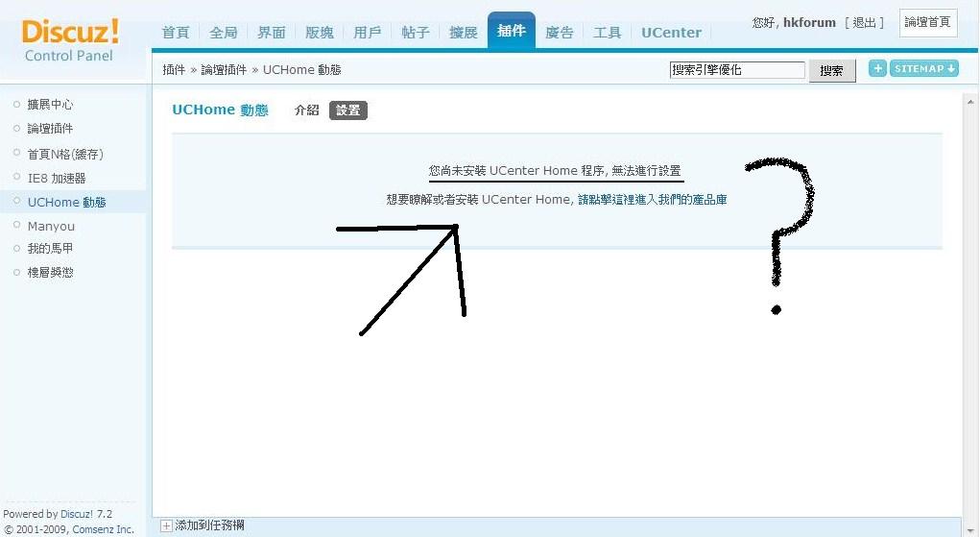Open 論壇插件 in the sidebar

pos(50,129)
